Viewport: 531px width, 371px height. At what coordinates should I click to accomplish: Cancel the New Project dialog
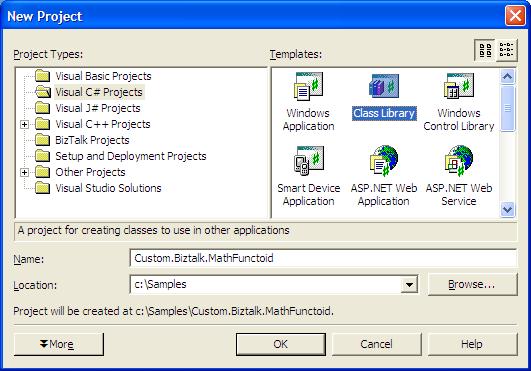click(377, 344)
